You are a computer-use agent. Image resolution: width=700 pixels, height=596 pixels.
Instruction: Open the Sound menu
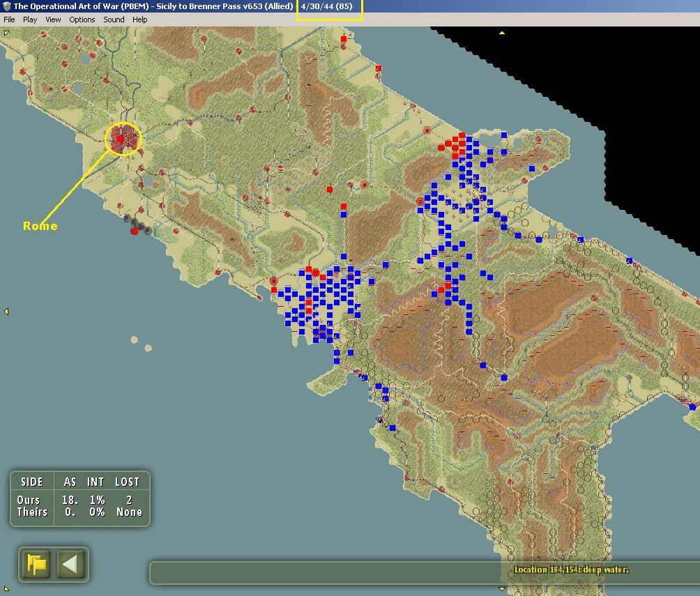tap(114, 20)
